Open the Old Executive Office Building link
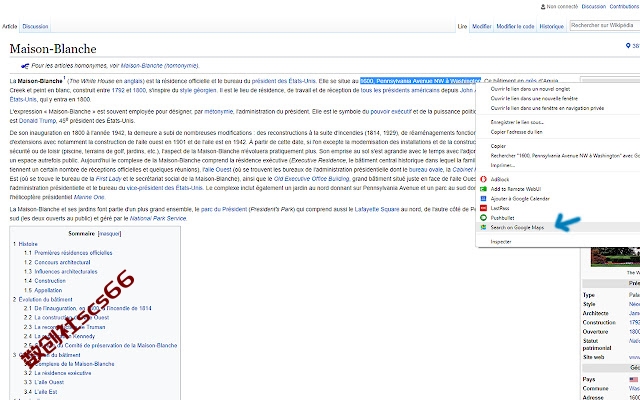Image resolution: width=640 pixels, height=400 pixels. click(311, 179)
